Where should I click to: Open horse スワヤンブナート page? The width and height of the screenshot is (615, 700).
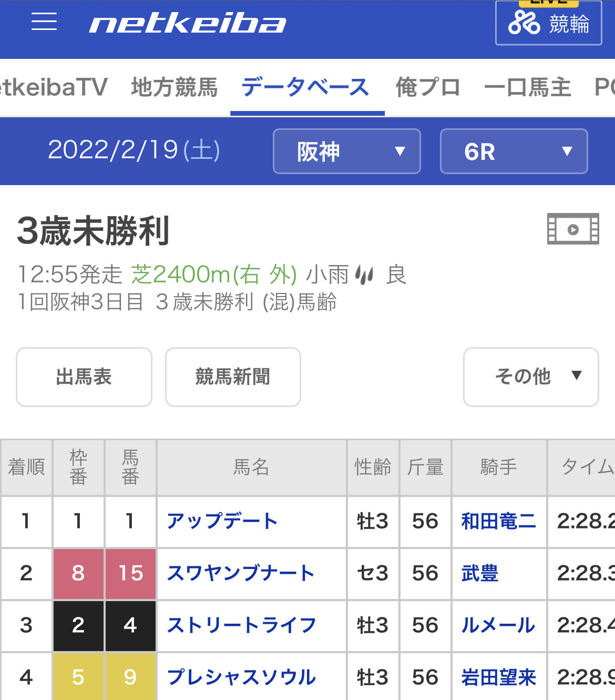(x=241, y=573)
